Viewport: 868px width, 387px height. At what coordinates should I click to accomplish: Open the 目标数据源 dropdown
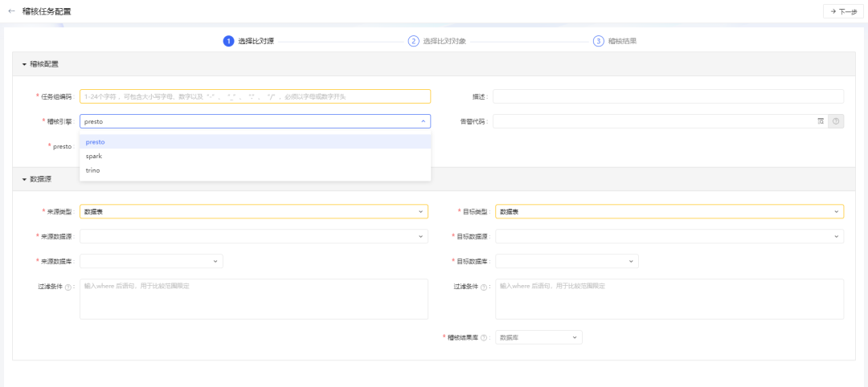point(669,237)
